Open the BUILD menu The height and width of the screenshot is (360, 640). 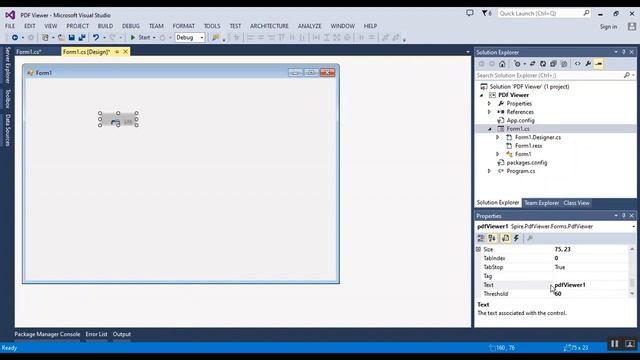coord(105,26)
